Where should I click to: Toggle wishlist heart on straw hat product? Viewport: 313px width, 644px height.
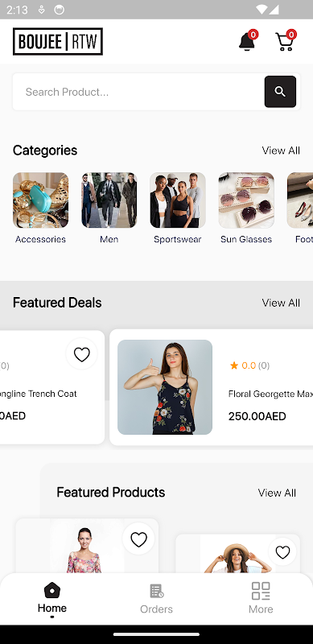click(x=282, y=552)
